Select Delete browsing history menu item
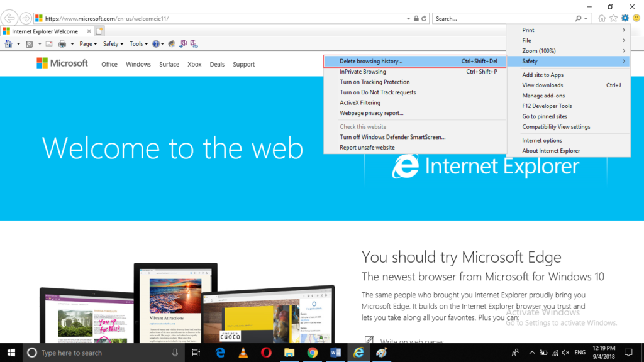 tap(415, 61)
